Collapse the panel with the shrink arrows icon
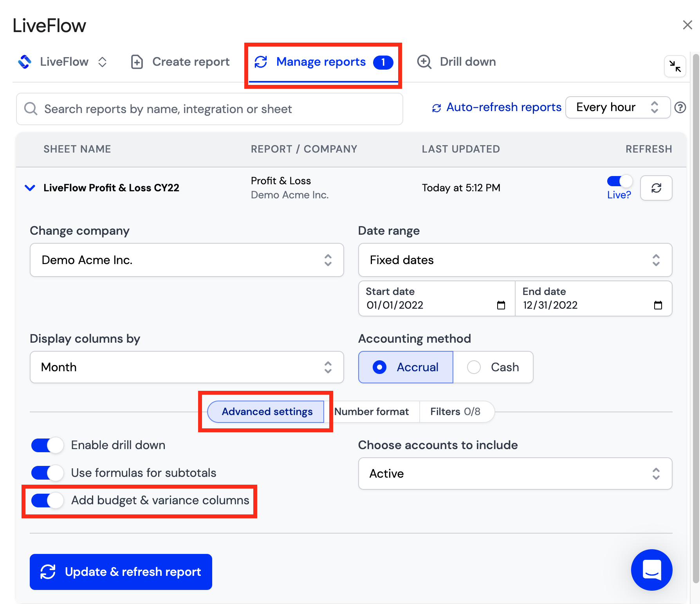700x604 pixels. pyautogui.click(x=675, y=66)
